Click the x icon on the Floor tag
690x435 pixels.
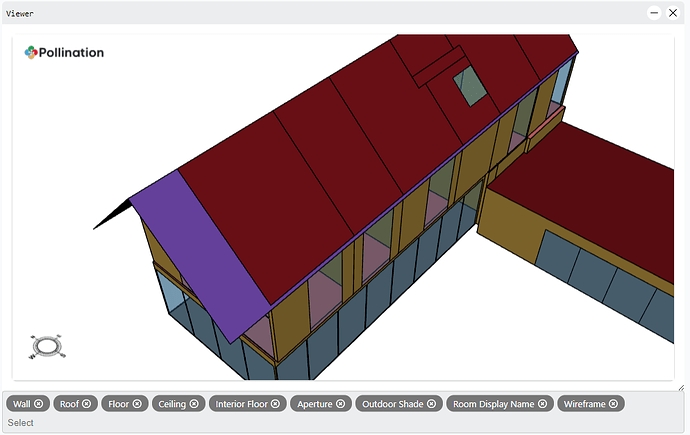[137, 404]
